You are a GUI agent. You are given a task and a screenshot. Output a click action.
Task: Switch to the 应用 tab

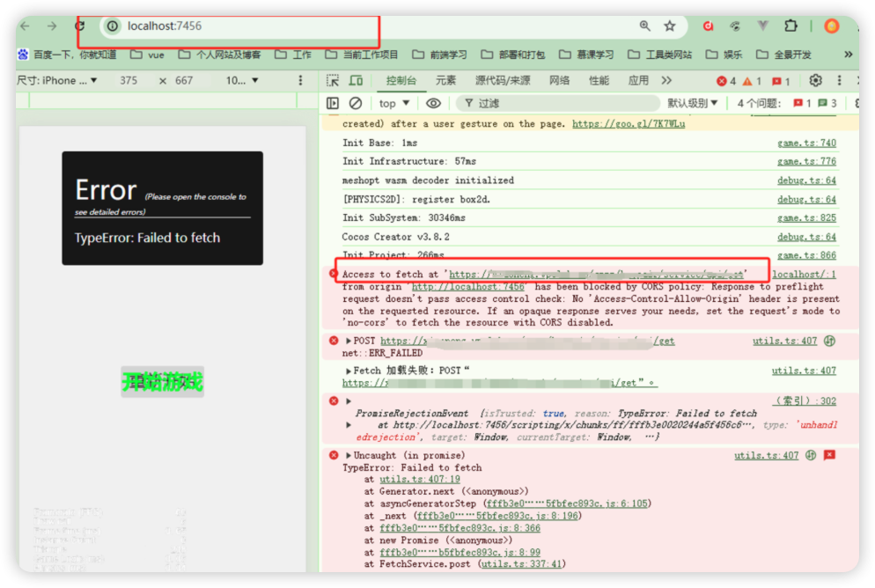coord(638,80)
